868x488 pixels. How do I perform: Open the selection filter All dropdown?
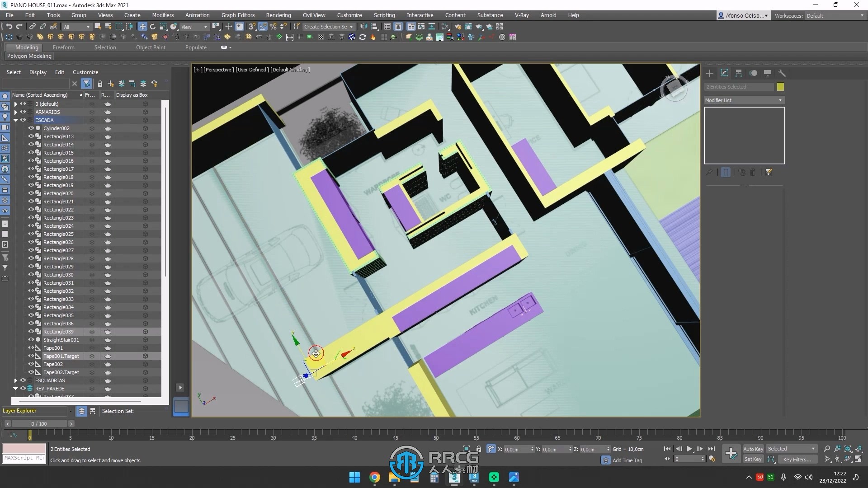point(77,27)
